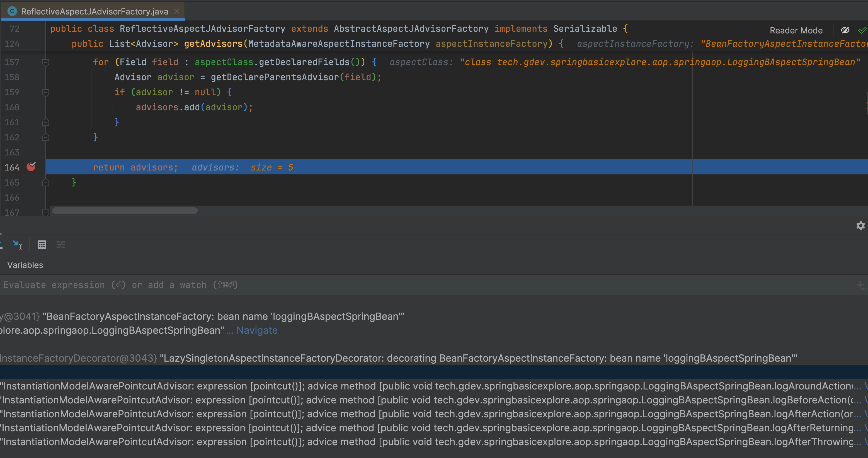This screenshot has height=458, width=868.
Task: Click line number 164 in the gutter
Action: pyautogui.click(x=12, y=167)
